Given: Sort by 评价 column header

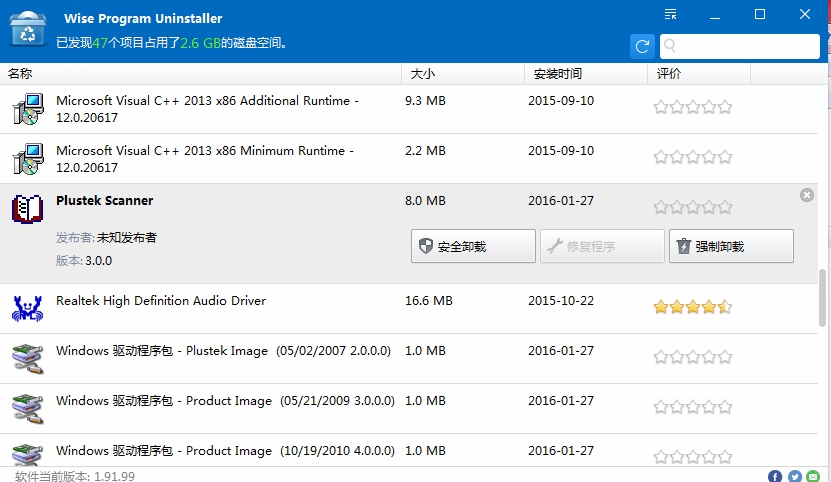Looking at the screenshot, I should tap(699, 74).
